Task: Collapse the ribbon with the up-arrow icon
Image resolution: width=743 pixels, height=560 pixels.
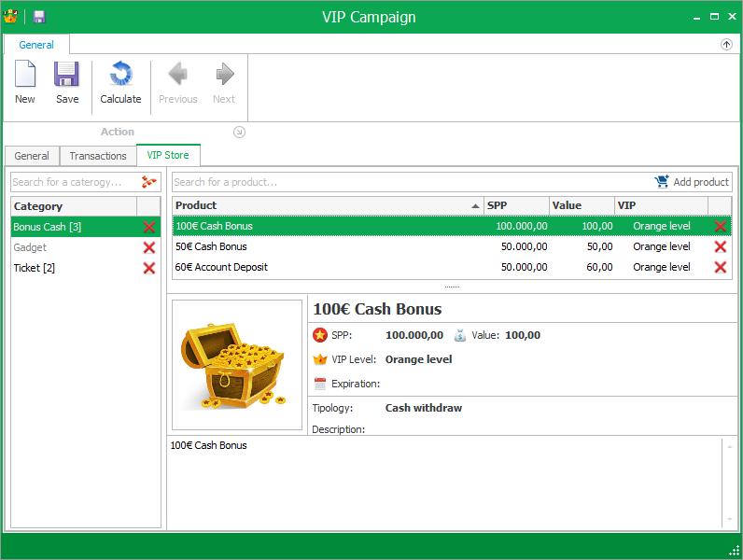Action: coord(726,45)
